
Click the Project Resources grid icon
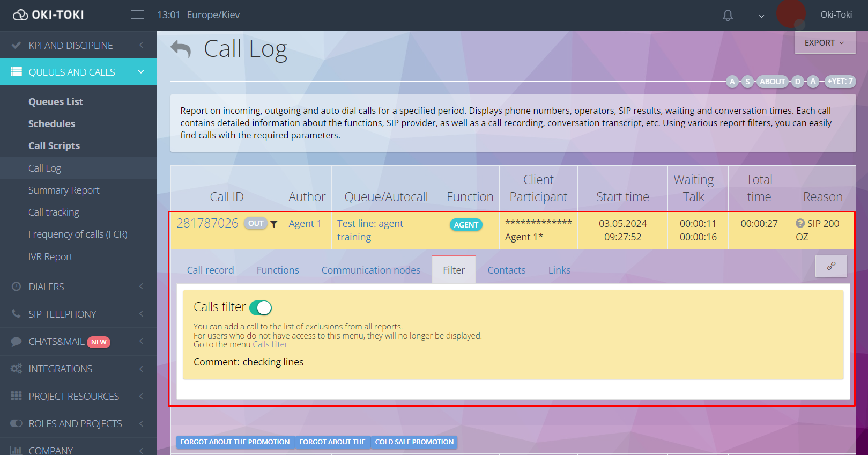16,396
